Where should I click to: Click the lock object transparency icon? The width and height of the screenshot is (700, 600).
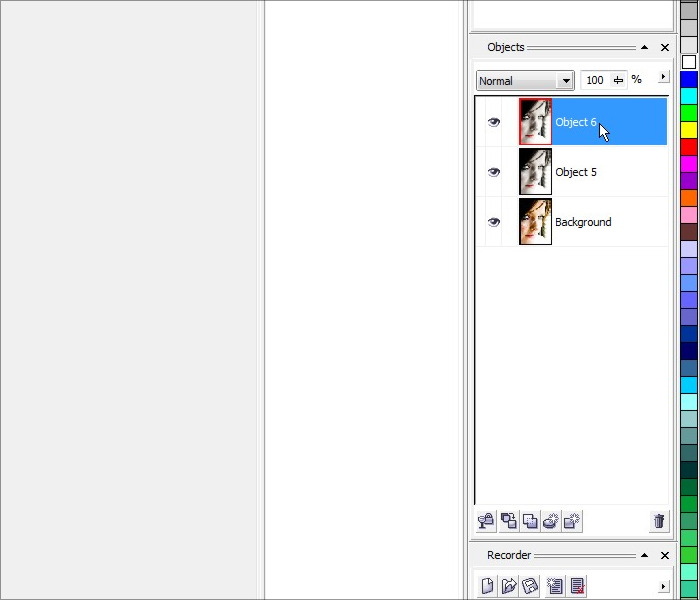(487, 521)
